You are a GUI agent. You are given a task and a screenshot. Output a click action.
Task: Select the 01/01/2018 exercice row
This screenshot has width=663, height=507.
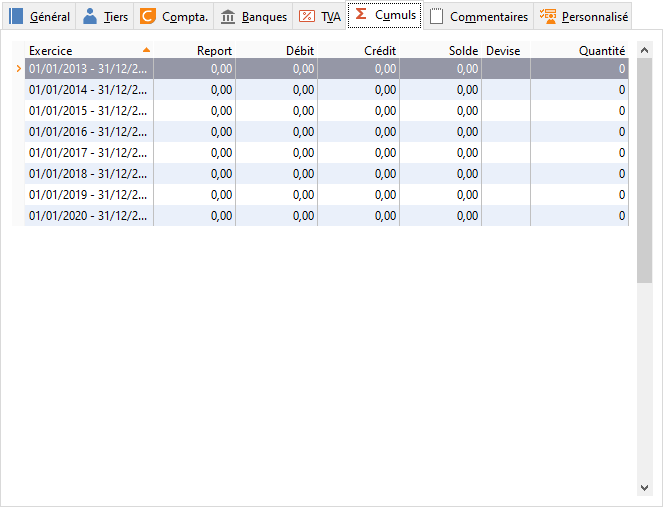[x=326, y=174]
